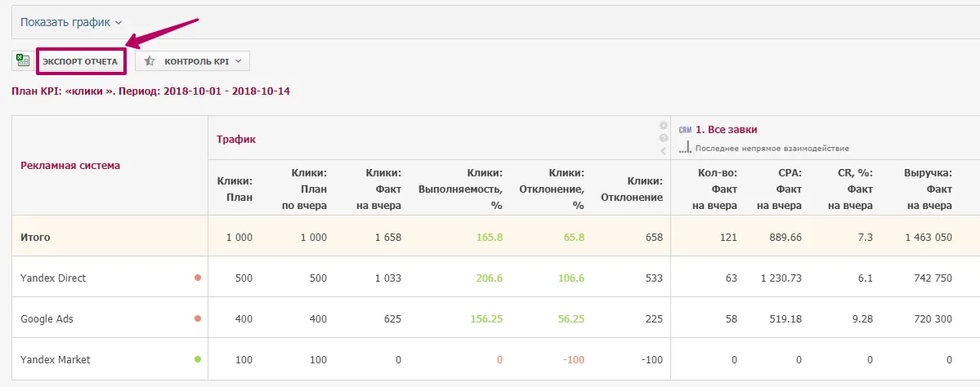Viewport: 980px width, 387px height.
Task: Click the Google Ads revenue 720 300
Action: 933,318
